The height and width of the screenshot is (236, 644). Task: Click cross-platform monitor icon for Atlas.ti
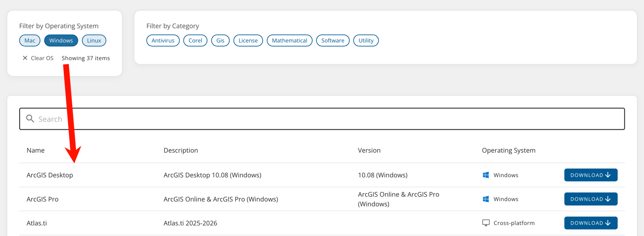(486, 223)
